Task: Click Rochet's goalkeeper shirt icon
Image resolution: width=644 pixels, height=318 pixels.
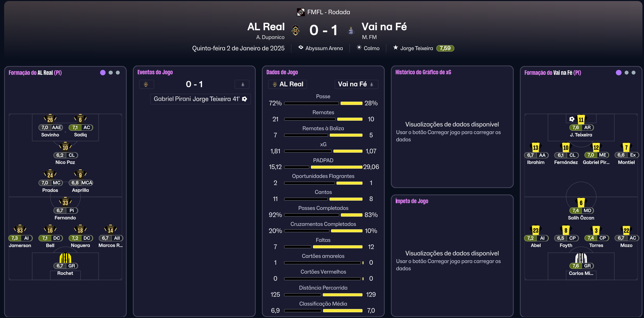Action: 65,258
